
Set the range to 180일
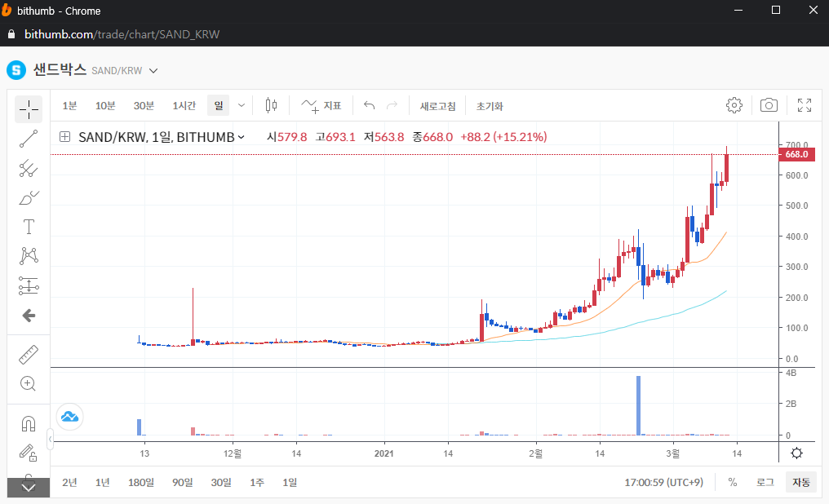click(x=141, y=482)
